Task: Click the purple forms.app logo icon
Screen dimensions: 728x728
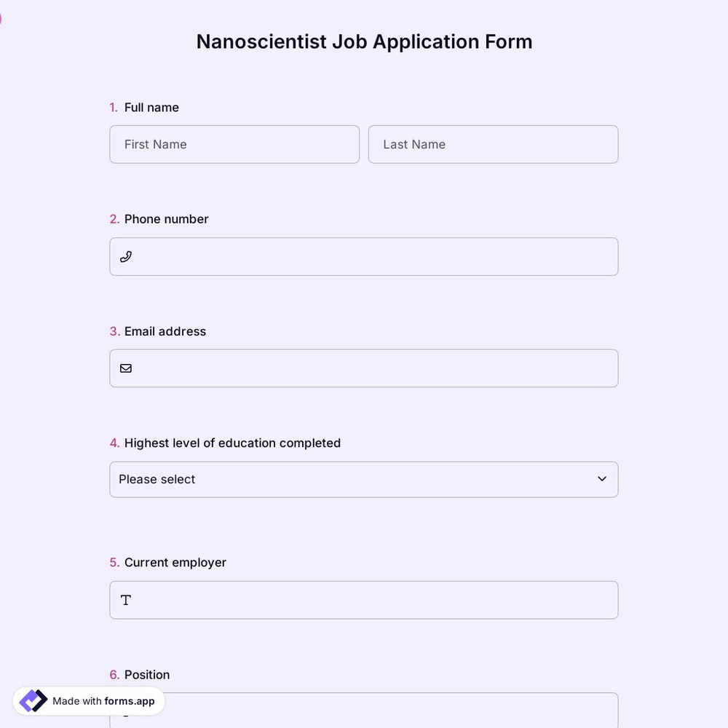Action: (32, 700)
